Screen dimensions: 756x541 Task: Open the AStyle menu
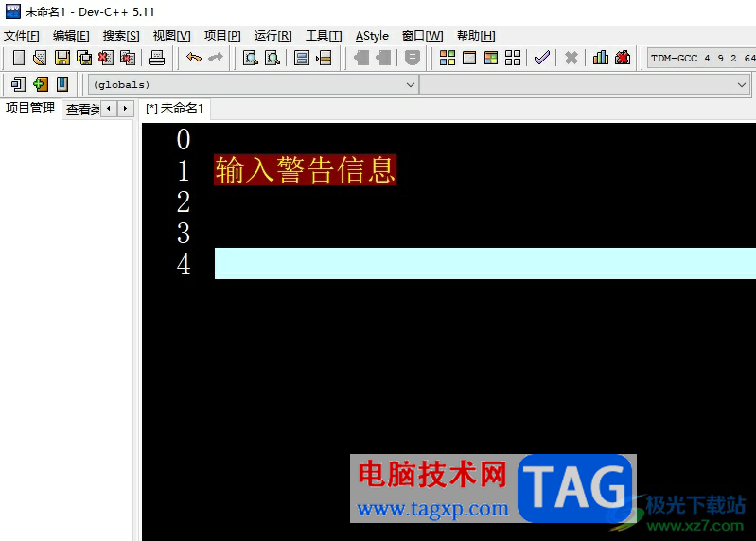click(x=372, y=36)
